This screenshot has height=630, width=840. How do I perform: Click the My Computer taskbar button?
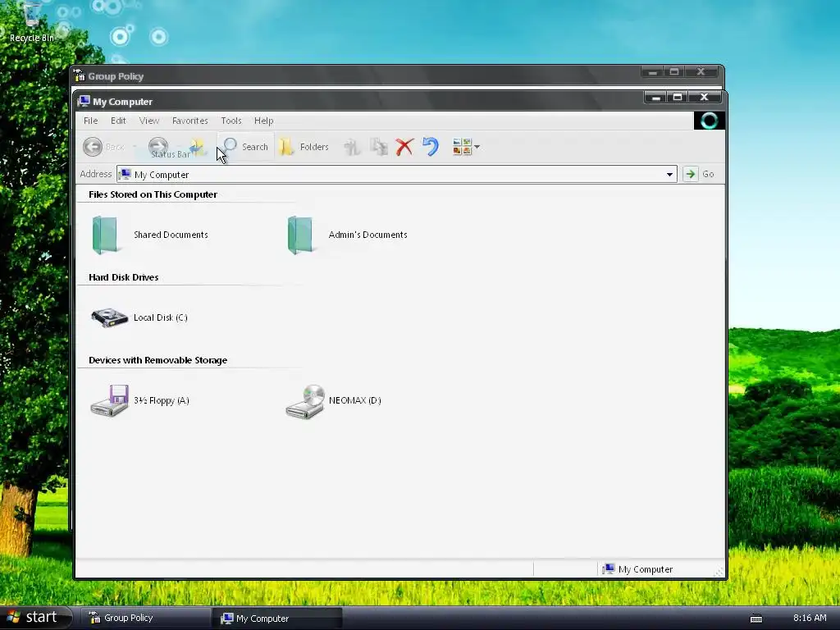point(277,619)
